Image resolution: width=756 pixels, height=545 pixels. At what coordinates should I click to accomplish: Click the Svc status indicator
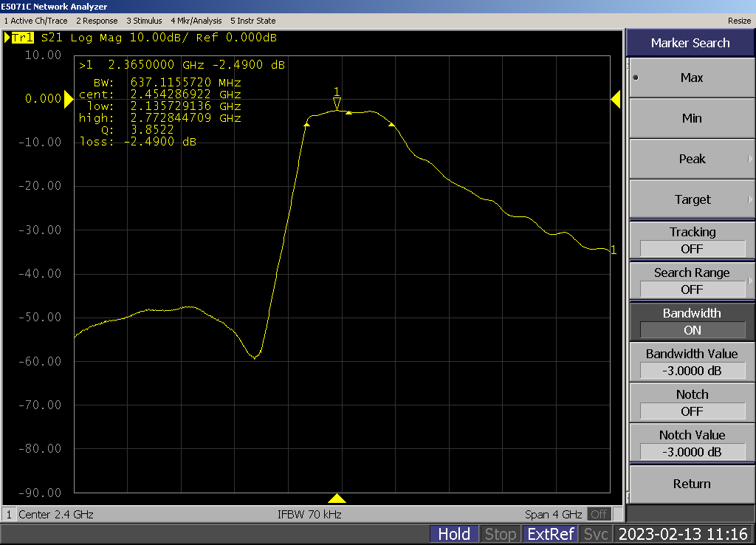click(596, 534)
